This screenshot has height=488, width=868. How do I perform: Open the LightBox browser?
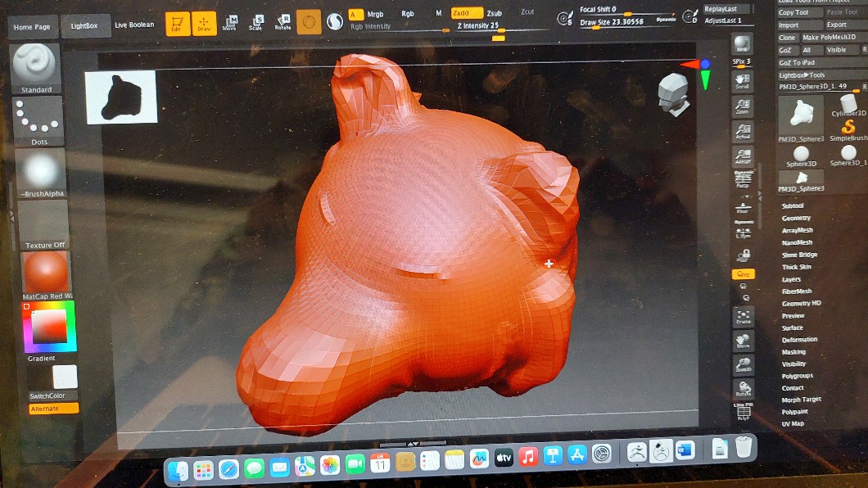click(84, 26)
